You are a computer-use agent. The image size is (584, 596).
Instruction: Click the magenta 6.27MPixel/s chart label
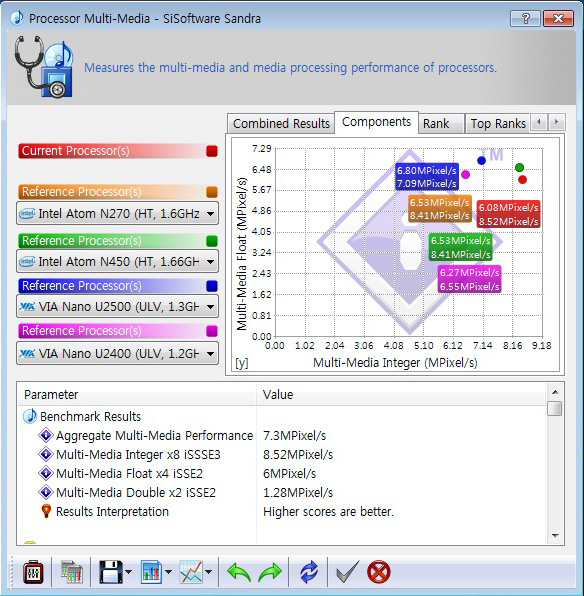pos(470,279)
